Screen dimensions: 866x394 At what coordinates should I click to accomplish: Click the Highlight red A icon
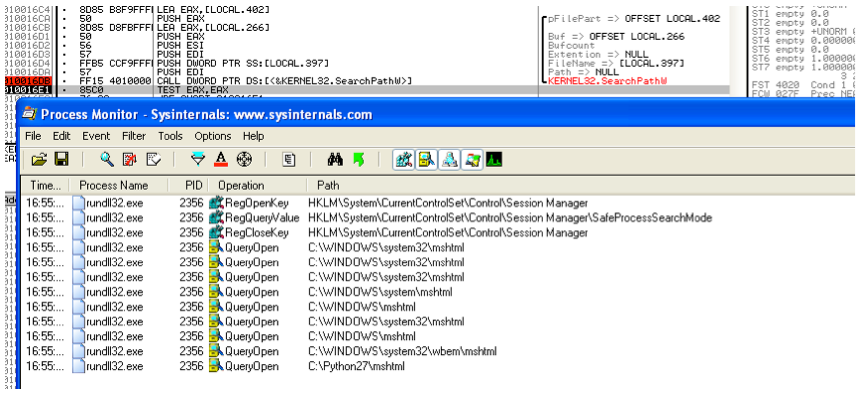click(221, 160)
